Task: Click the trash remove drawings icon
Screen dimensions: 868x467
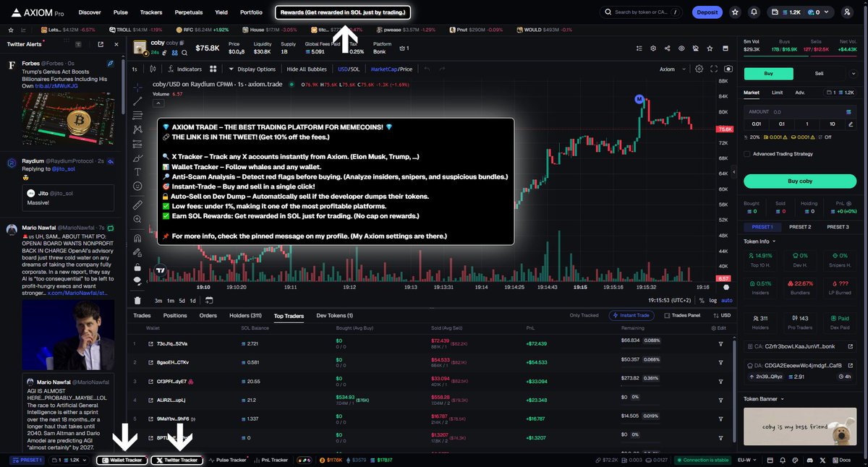Action: (137, 300)
